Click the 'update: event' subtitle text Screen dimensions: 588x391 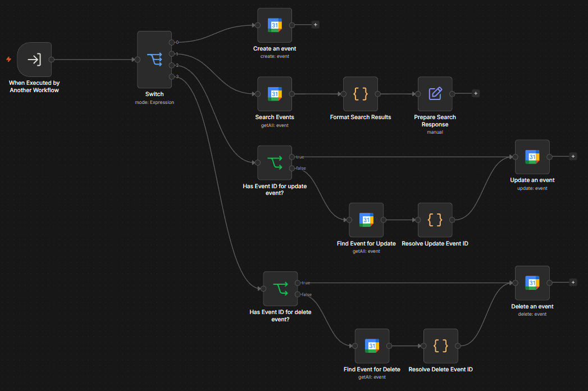click(x=532, y=188)
